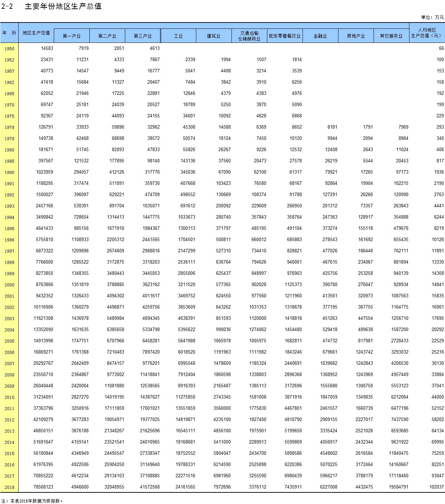445x504 pixels.
Task: Select the 金融业 column header
Action: coord(320,36)
